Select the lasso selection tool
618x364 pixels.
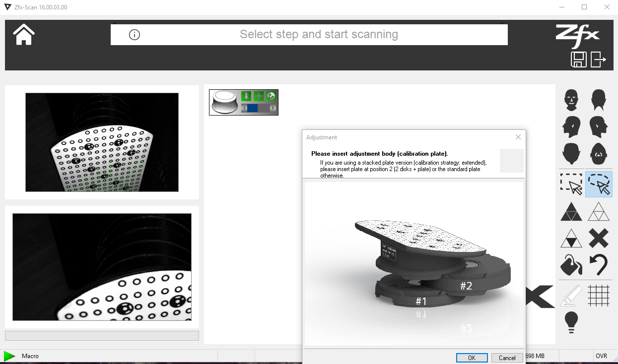599,184
